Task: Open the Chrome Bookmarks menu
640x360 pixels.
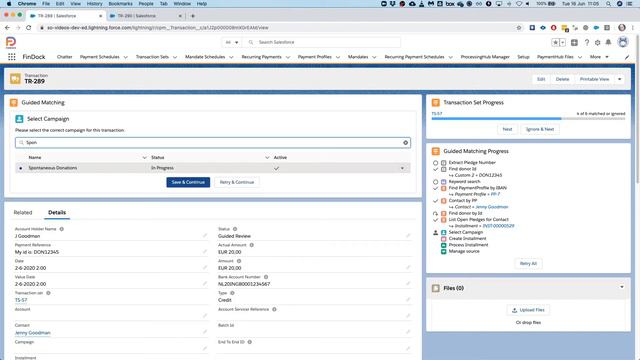Action: [120, 4]
